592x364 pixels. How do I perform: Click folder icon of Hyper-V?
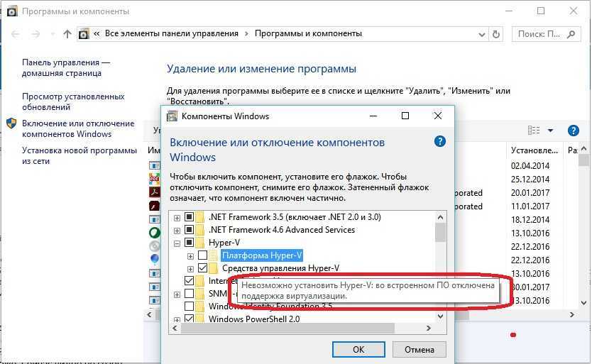pos(200,243)
